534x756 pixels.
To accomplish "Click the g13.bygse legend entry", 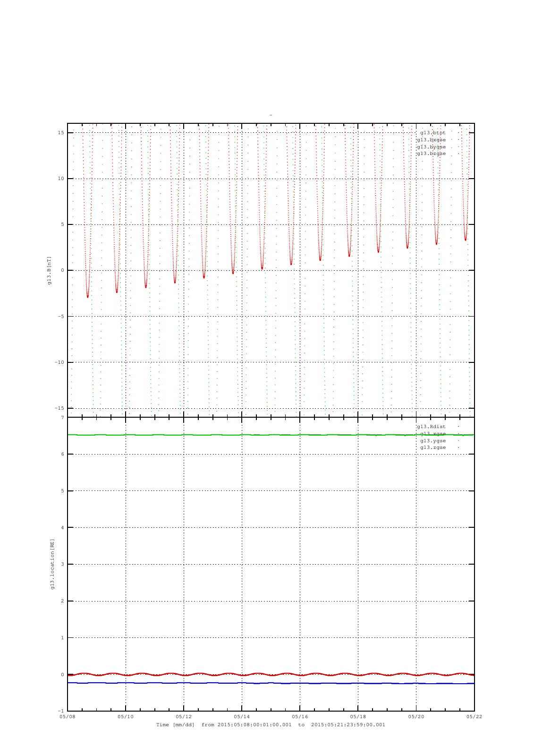I will pyautogui.click(x=431, y=147).
